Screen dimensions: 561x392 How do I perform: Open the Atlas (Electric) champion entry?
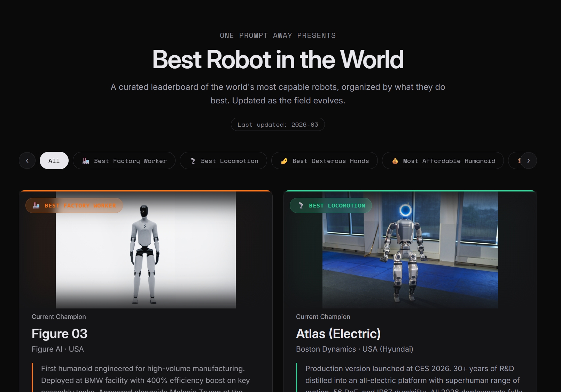pyautogui.click(x=338, y=334)
